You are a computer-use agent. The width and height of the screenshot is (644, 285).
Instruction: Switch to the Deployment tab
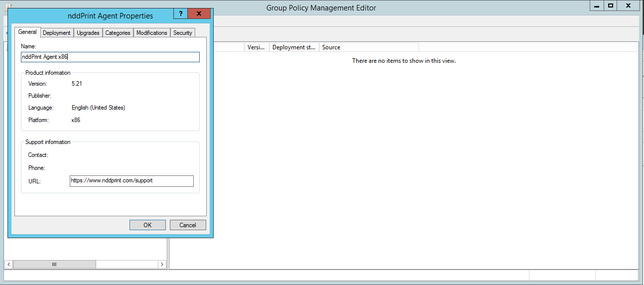[56, 33]
